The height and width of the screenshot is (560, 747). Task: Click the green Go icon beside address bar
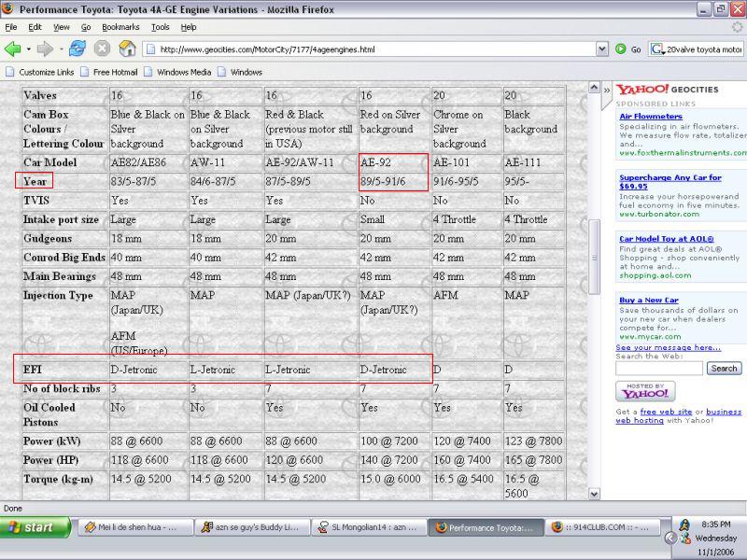point(620,49)
